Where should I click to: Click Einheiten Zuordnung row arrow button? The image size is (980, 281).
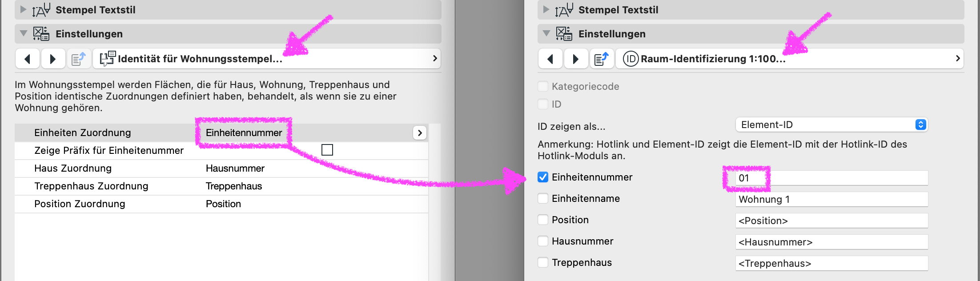click(x=420, y=132)
